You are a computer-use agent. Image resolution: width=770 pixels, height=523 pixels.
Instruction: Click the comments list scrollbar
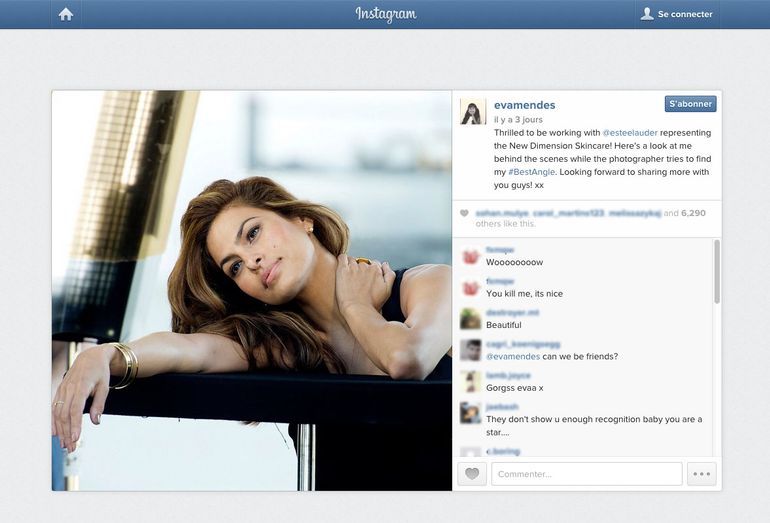pyautogui.click(x=716, y=272)
